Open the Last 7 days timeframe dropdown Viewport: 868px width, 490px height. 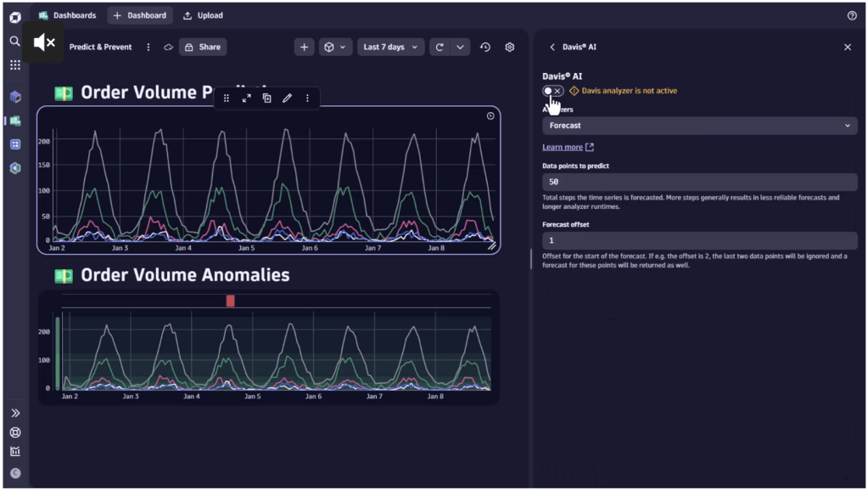click(x=391, y=48)
